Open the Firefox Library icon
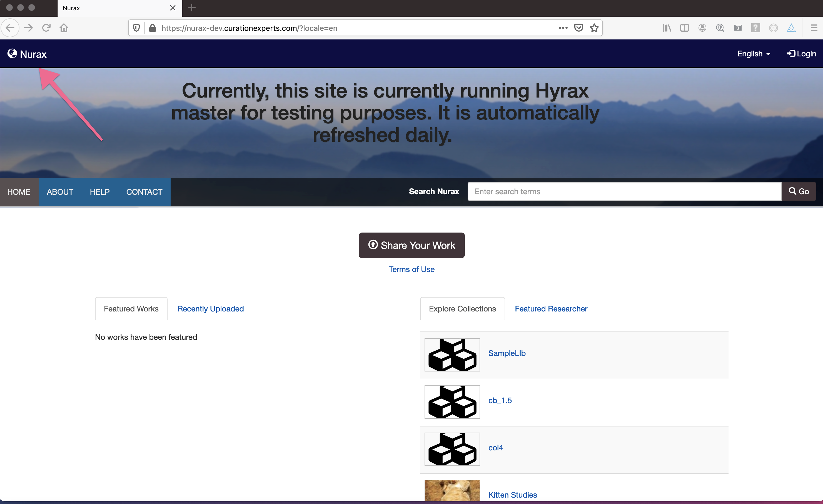This screenshot has width=823, height=504. pyautogui.click(x=667, y=28)
